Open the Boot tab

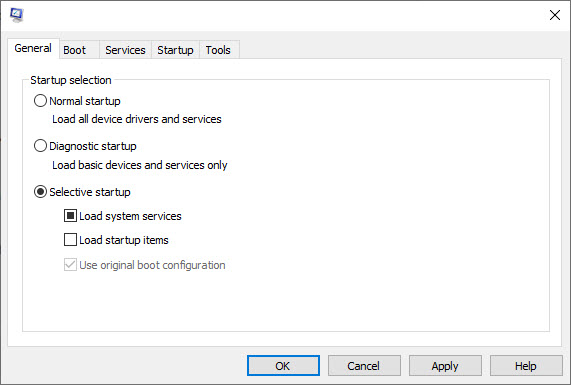[75, 50]
